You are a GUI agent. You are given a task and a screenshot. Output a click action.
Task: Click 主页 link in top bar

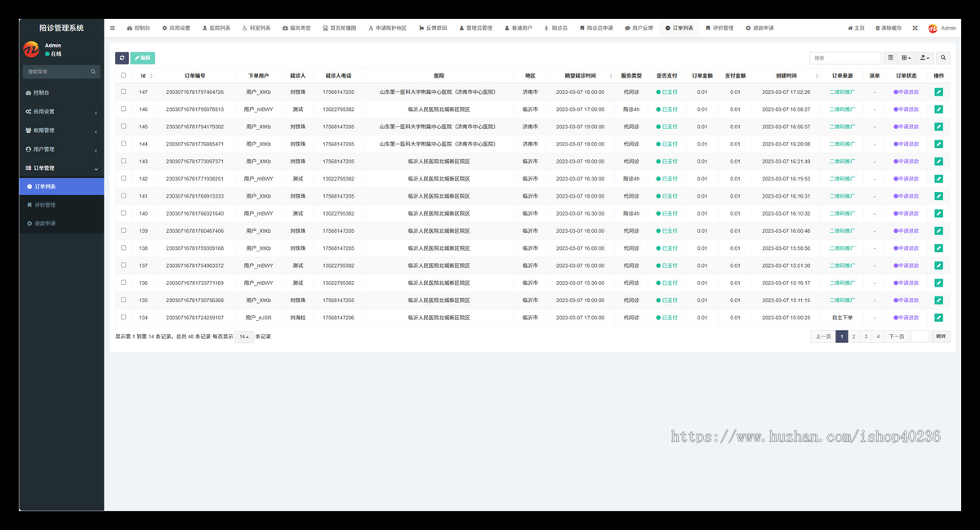[856, 28]
